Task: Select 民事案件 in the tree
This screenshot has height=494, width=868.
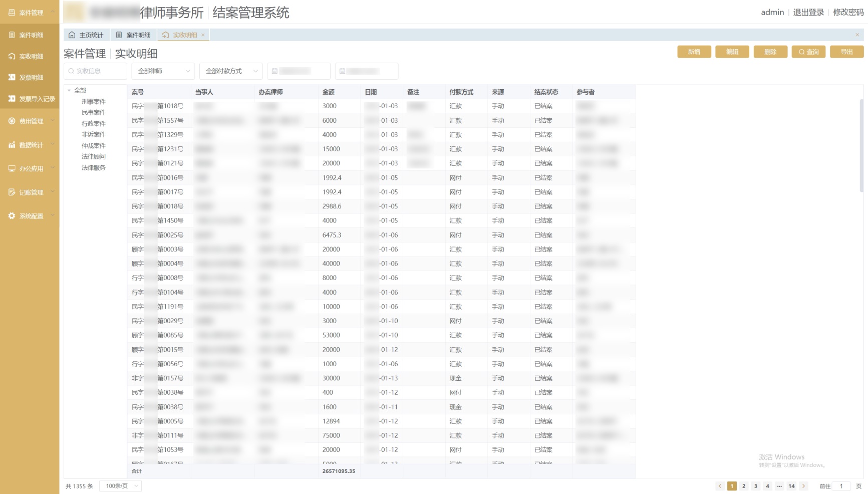Action: [x=94, y=113]
